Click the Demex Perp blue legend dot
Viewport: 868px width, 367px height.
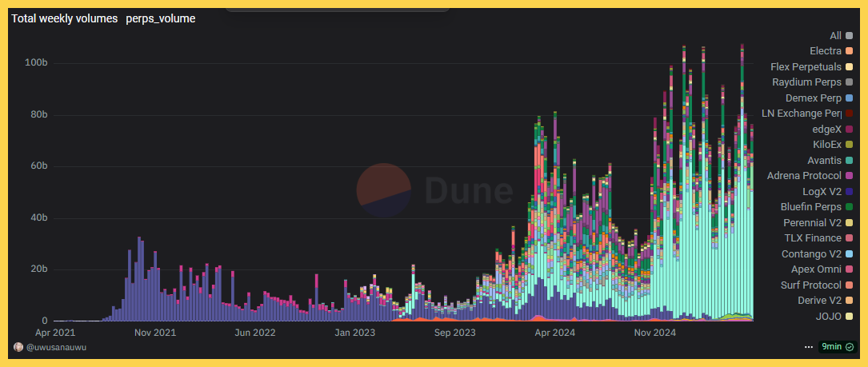pos(849,98)
